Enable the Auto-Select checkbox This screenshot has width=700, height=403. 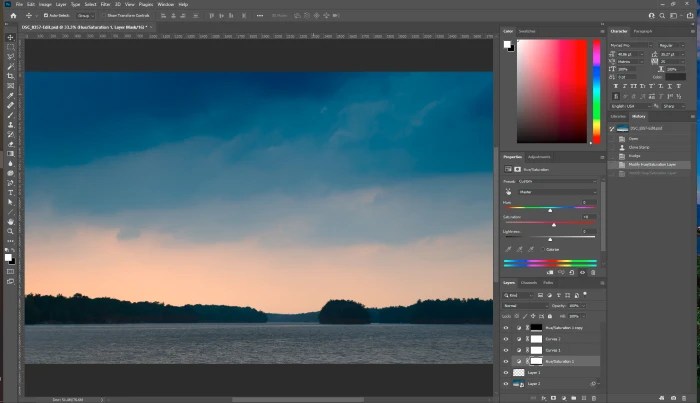pos(44,15)
